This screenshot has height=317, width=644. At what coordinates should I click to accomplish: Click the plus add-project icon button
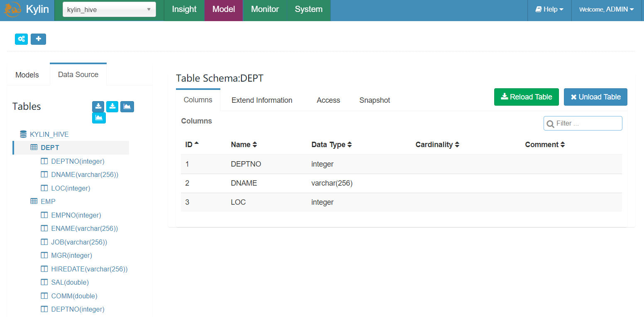[39, 39]
